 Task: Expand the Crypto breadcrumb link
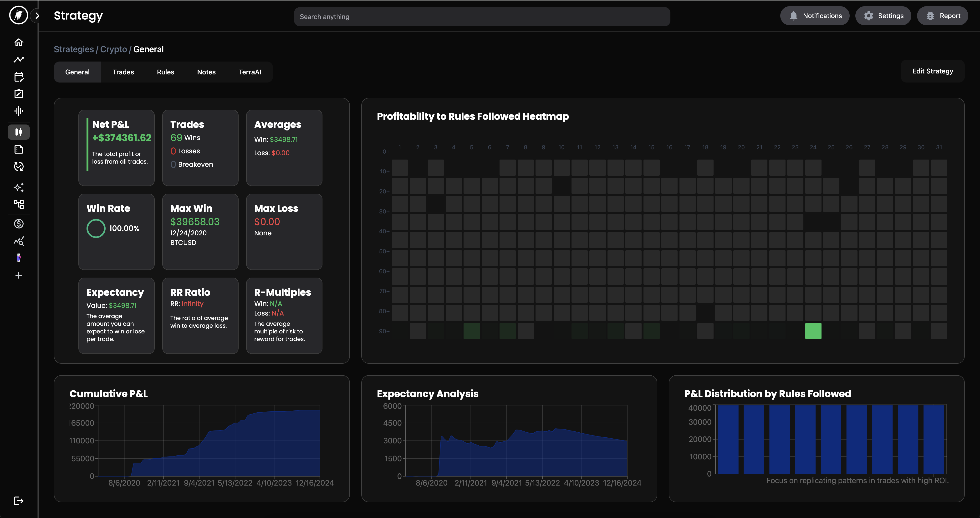[113, 49]
